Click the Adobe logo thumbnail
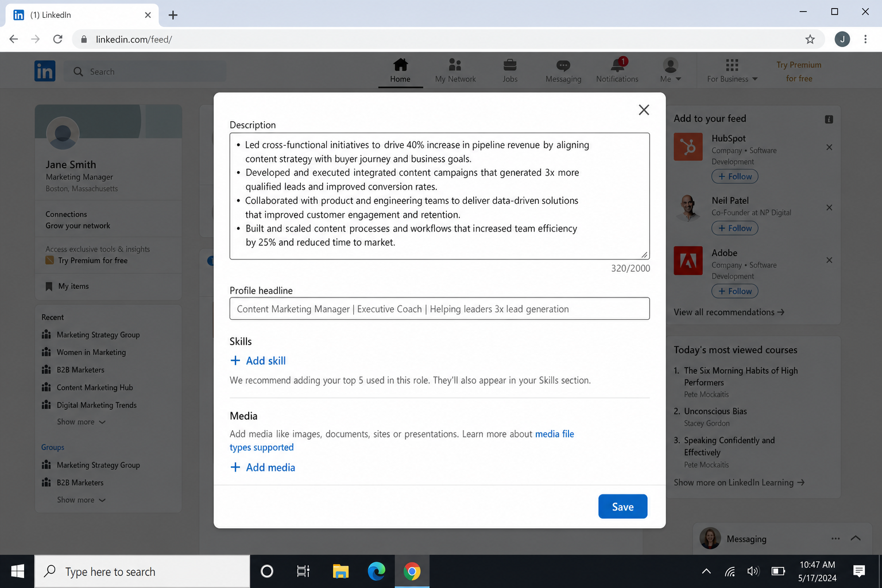The image size is (882, 588). [688, 261]
